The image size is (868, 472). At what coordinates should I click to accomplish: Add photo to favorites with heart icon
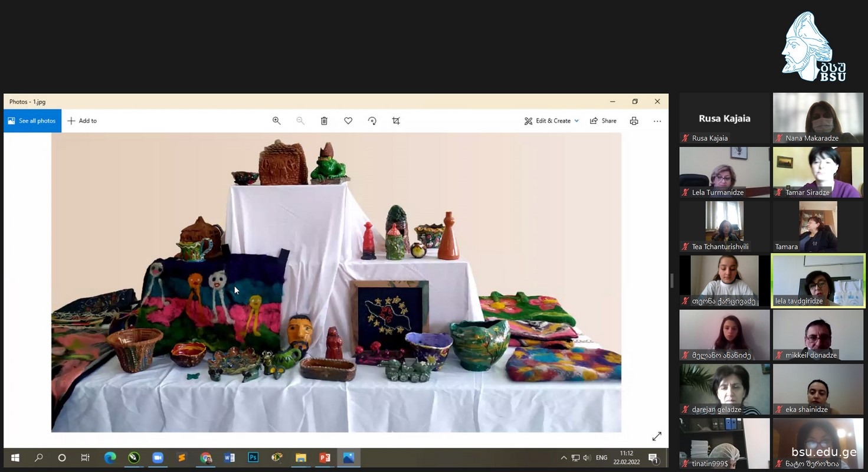(x=348, y=121)
